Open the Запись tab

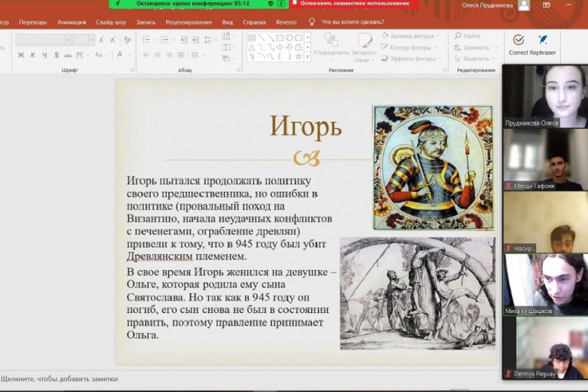[x=146, y=22]
